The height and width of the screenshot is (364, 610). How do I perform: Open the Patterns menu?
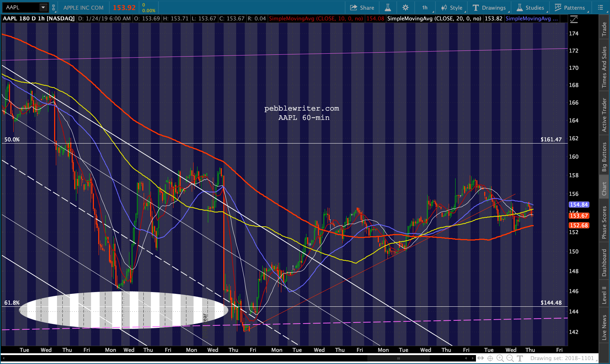(570, 8)
